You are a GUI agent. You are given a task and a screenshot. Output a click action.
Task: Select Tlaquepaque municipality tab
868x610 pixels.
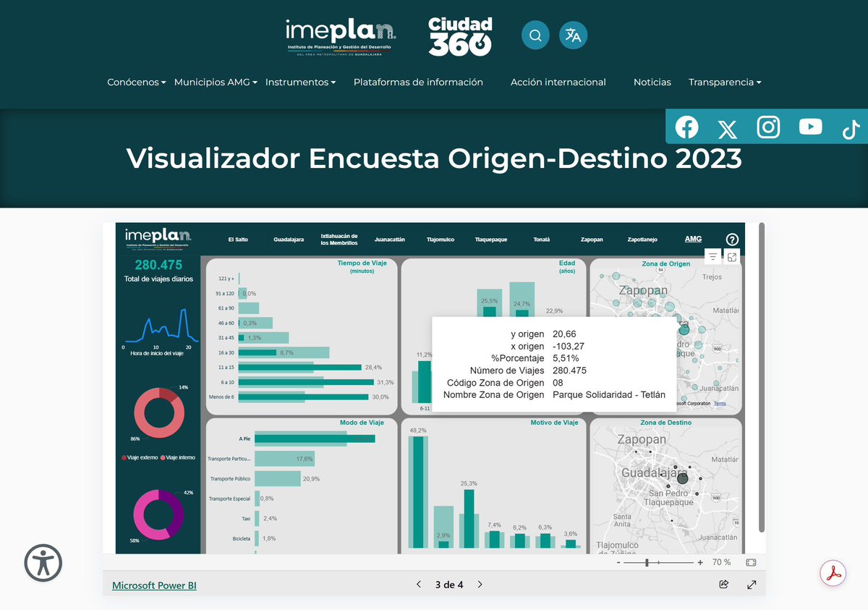(x=491, y=240)
